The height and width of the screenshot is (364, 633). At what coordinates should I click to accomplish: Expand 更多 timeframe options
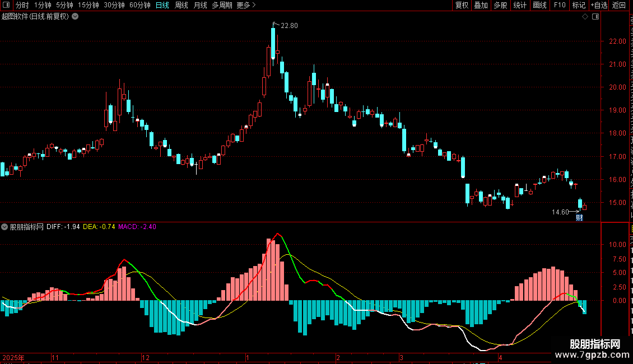[x=246, y=5]
